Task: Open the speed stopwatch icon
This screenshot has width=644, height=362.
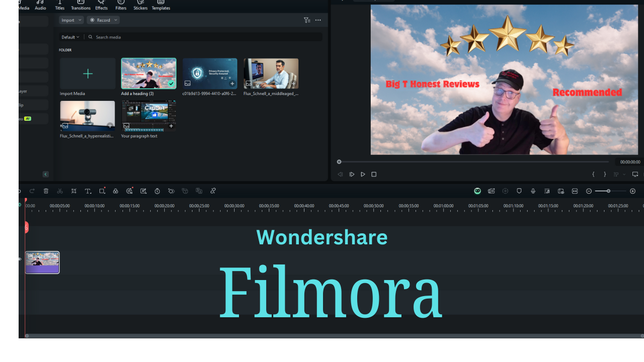Action: pos(157,191)
